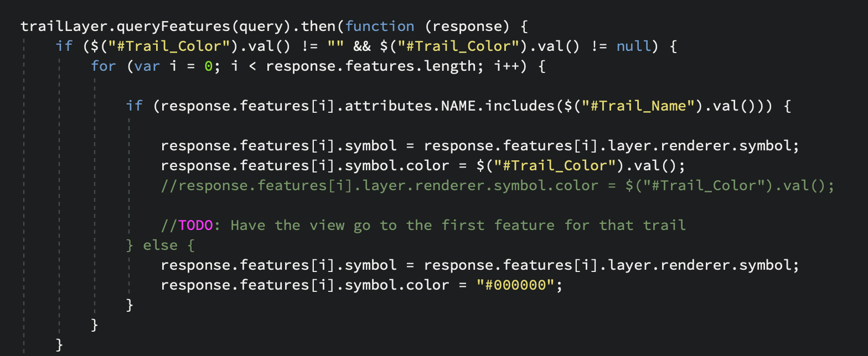868x356 pixels.
Task: Click the else keyword
Action: (161, 245)
